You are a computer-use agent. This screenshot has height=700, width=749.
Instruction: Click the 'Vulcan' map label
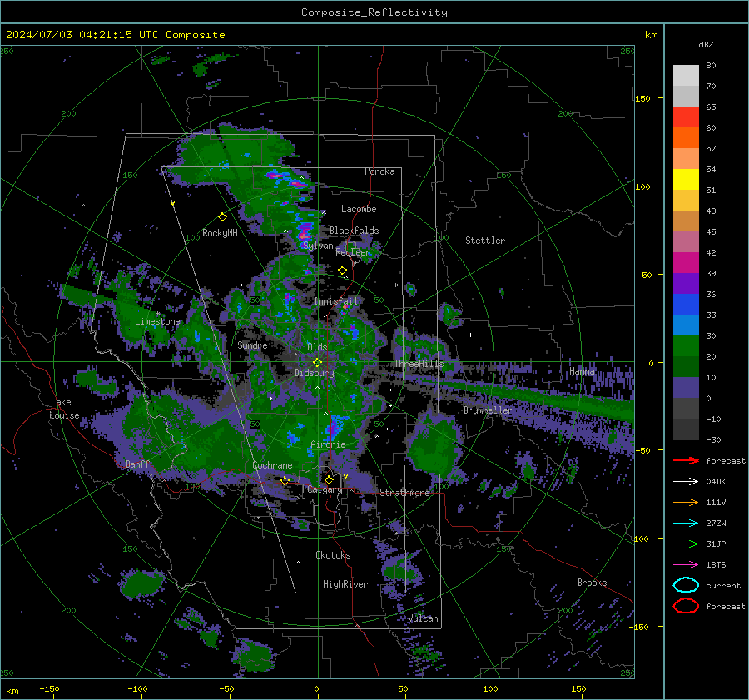(x=423, y=618)
